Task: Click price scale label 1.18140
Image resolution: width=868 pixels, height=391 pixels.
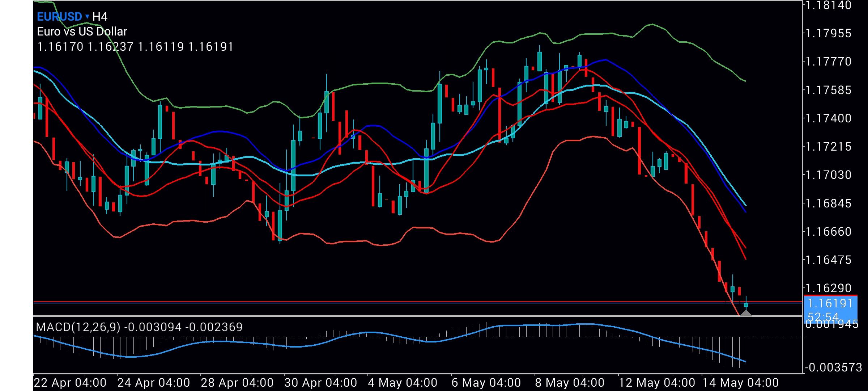Action: (828, 5)
